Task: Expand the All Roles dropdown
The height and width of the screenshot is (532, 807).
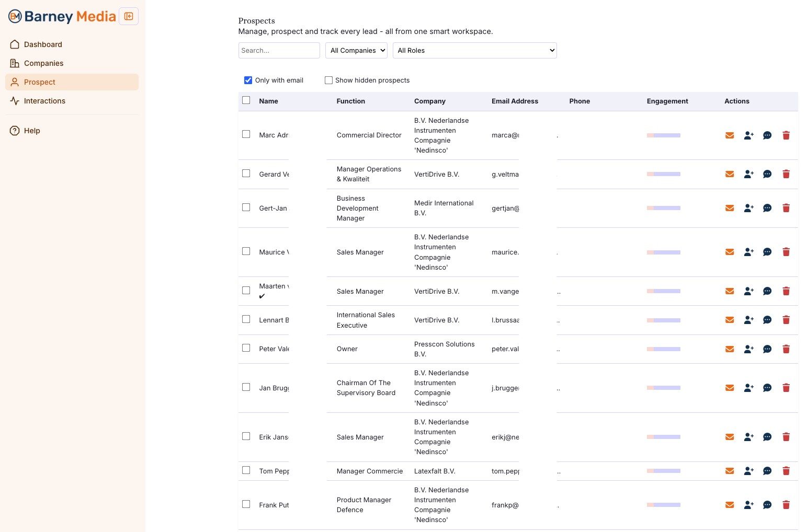Action: (474, 51)
